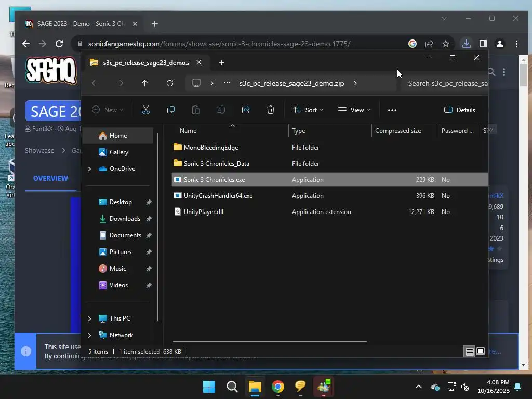This screenshot has width=532, height=399.
Task: Open OVERVIEW tab on SFGHQ page
Action: coord(50,179)
